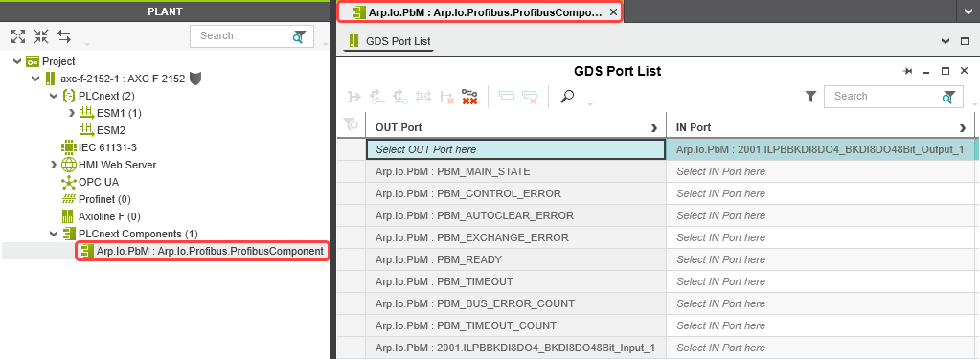Click the BKDI8DO48Bit_Output_1 IN port cell

click(x=820, y=149)
